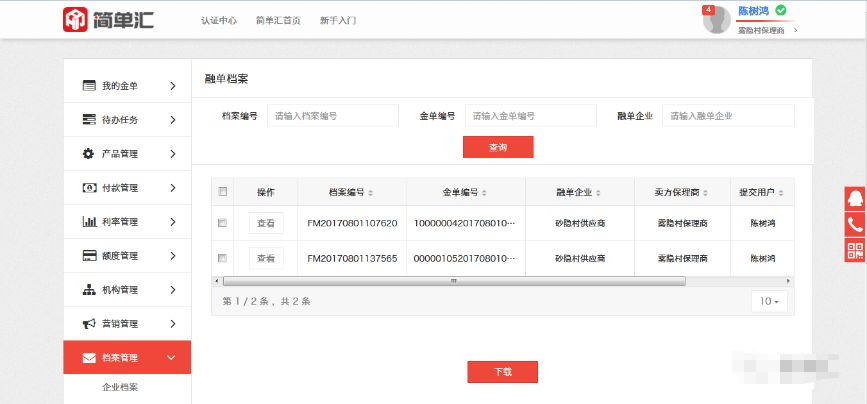Click the 融单档案 page heading
867x404 pixels.
(x=226, y=79)
